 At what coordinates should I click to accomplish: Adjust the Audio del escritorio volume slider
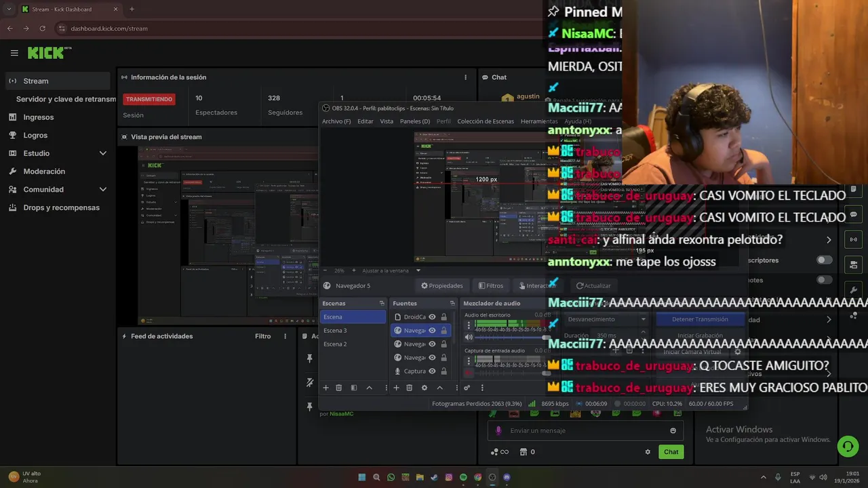click(x=512, y=337)
